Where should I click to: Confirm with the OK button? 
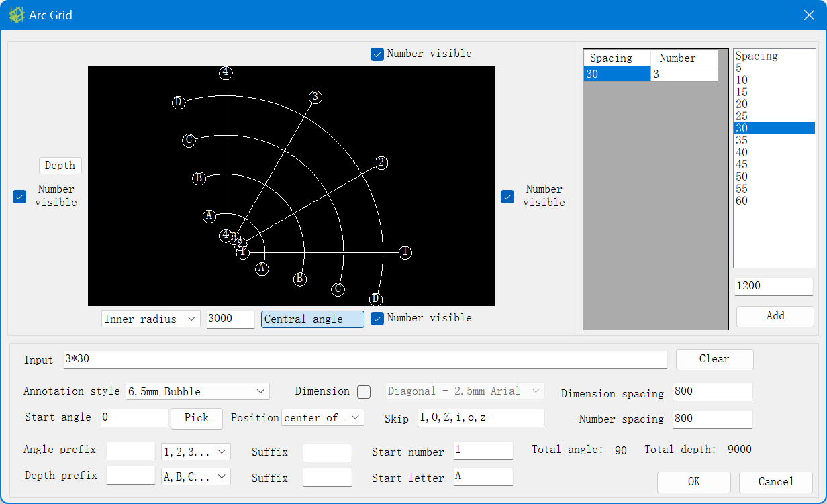coord(693,482)
